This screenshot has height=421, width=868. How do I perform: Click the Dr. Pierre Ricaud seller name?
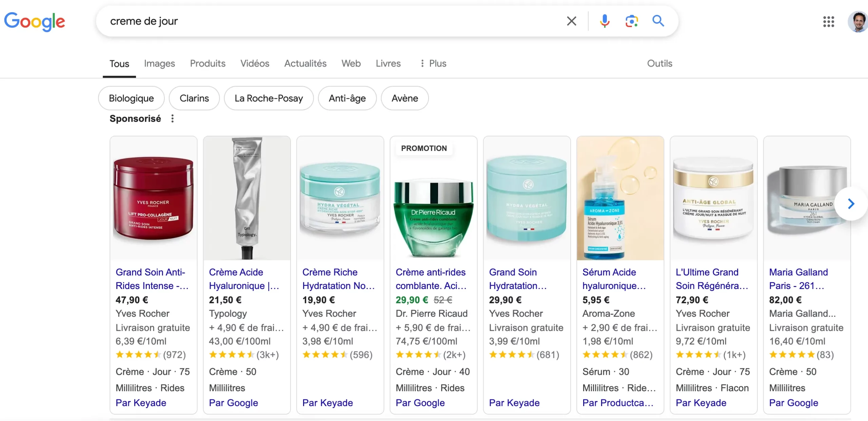(431, 313)
